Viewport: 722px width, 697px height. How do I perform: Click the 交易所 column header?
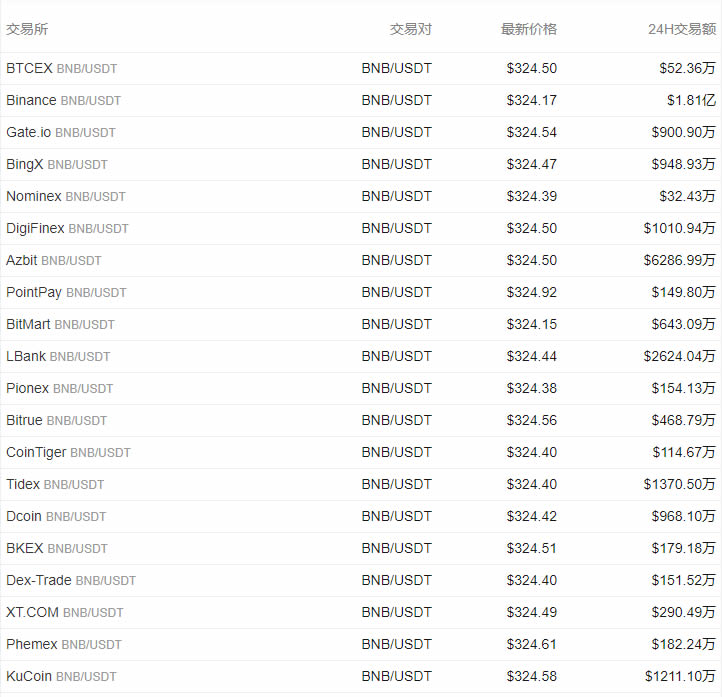(x=27, y=29)
